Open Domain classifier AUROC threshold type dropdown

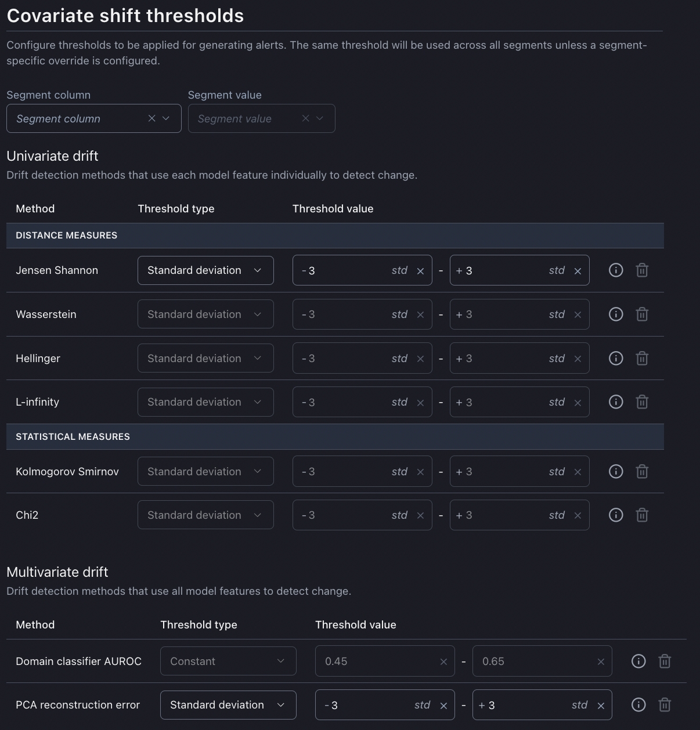point(228,662)
